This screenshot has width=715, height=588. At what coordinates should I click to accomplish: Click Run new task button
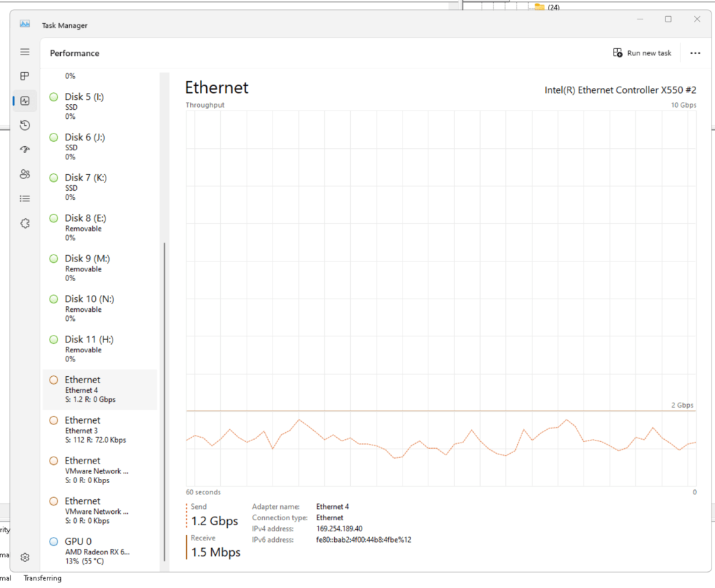tap(642, 53)
